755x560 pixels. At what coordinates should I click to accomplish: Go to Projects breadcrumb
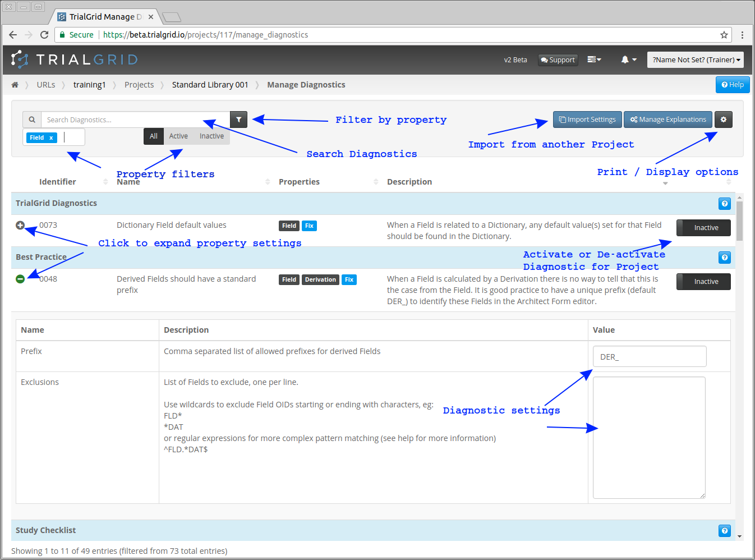click(139, 85)
